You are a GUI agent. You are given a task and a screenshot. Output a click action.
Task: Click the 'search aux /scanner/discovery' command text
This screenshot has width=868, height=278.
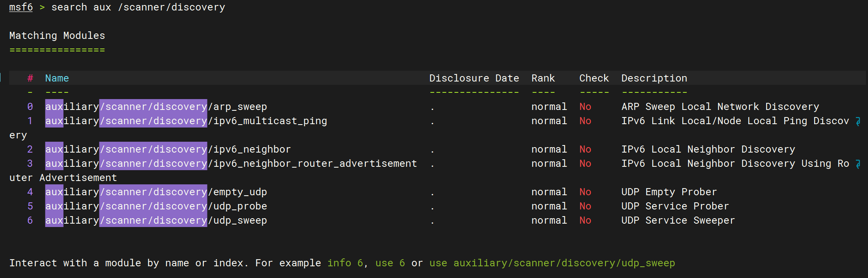(138, 7)
